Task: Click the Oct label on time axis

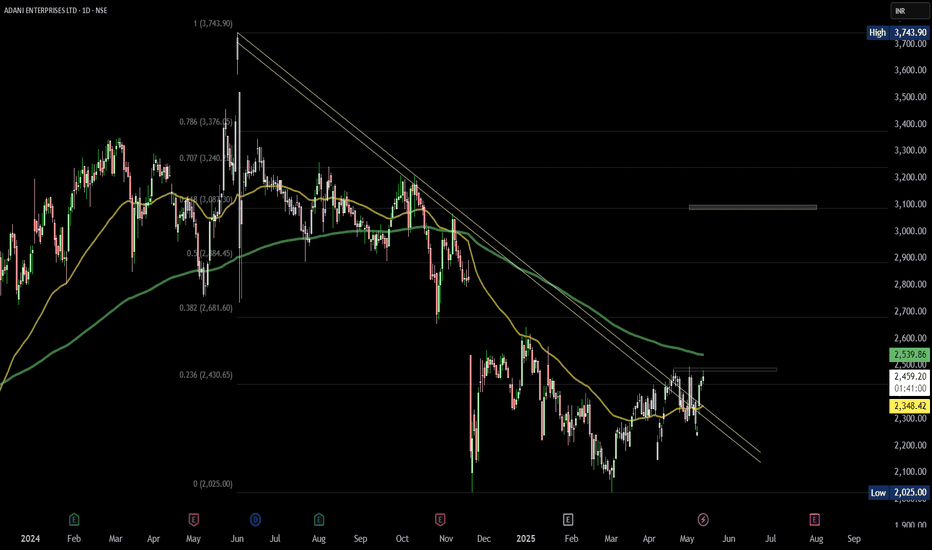Action: (x=402, y=539)
